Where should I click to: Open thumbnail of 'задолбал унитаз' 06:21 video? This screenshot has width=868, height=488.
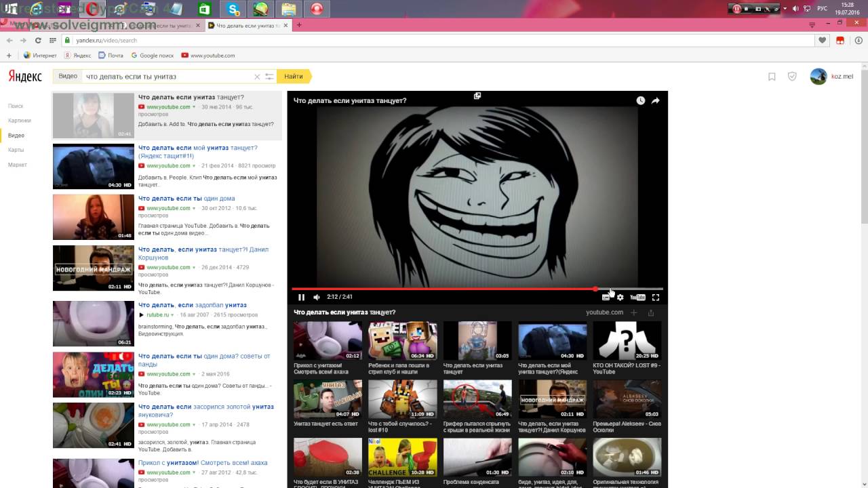pos(94,323)
